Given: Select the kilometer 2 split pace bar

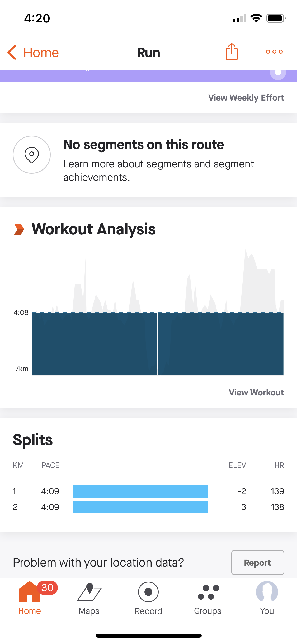Looking at the screenshot, I should (140, 507).
